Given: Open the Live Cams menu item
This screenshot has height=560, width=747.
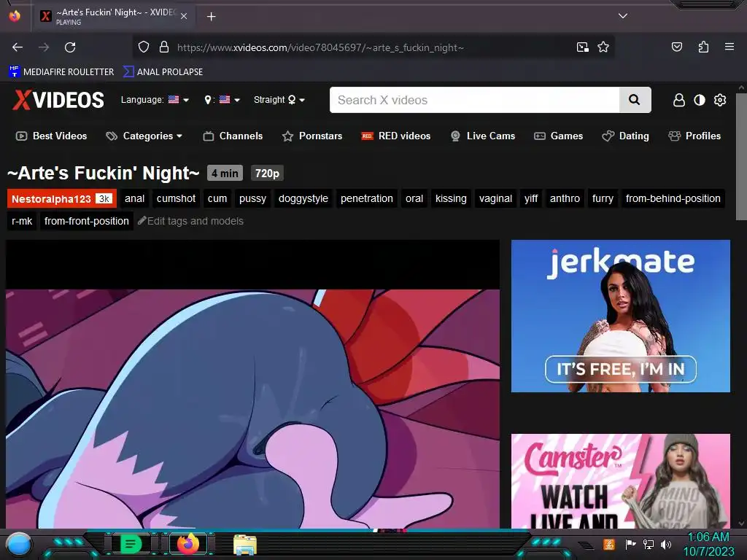Looking at the screenshot, I should click(x=483, y=136).
